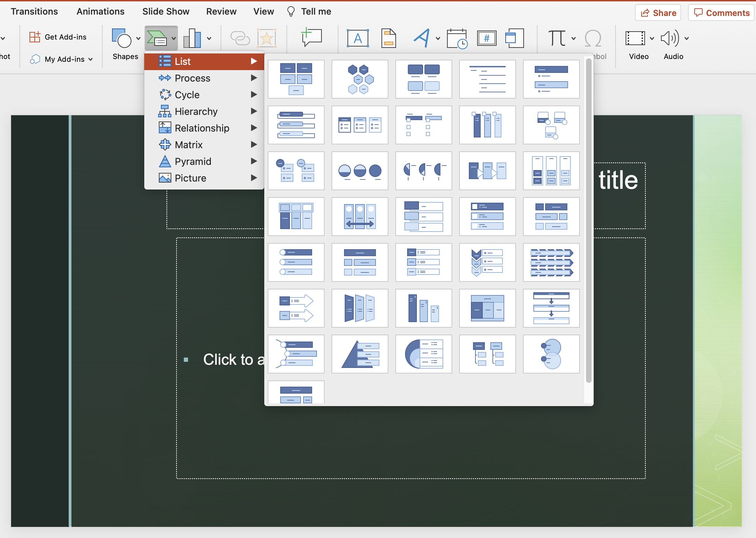Click the Shapes icon

click(x=121, y=38)
